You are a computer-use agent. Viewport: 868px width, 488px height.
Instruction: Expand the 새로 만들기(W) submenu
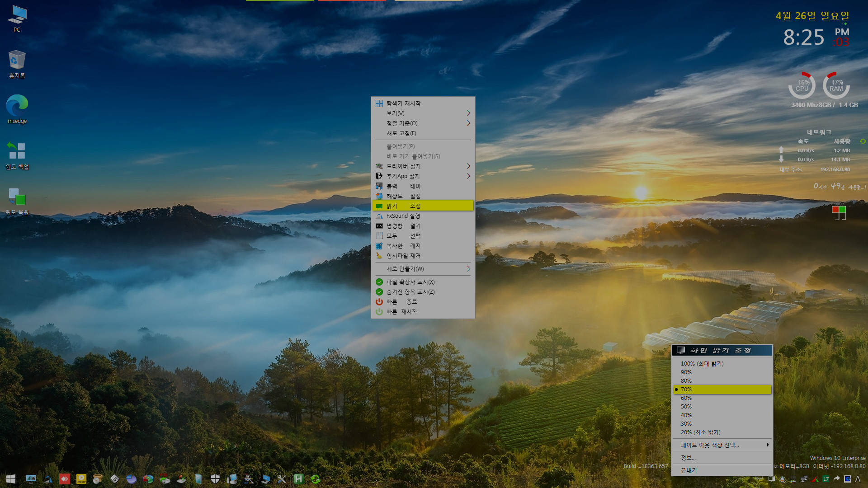(423, 269)
